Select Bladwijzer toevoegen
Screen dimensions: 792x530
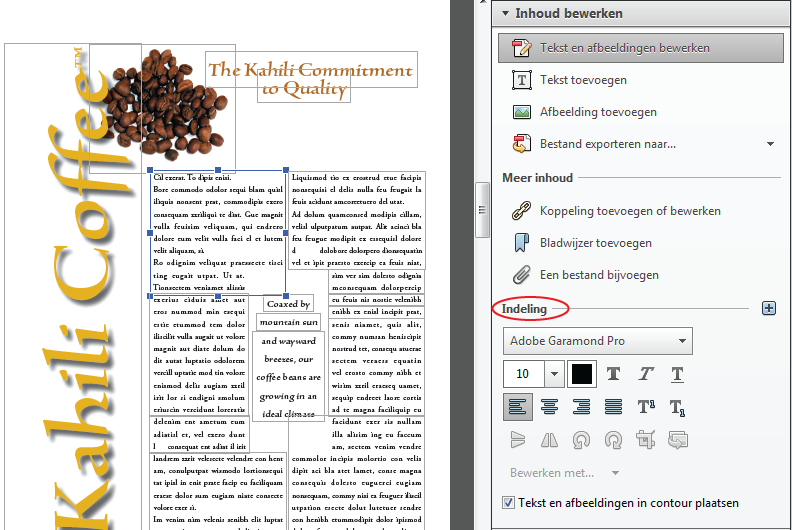tap(596, 243)
